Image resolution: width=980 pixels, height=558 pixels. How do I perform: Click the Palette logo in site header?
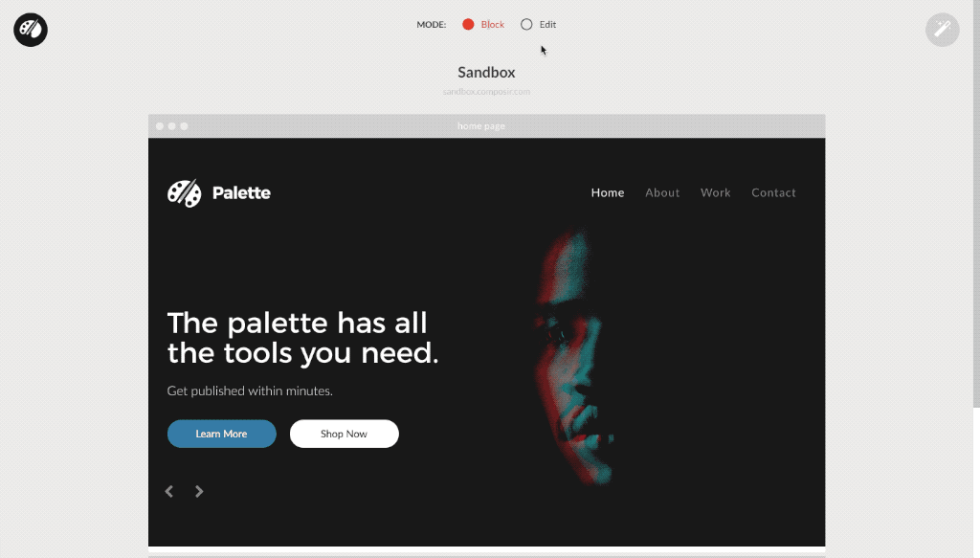(x=219, y=193)
